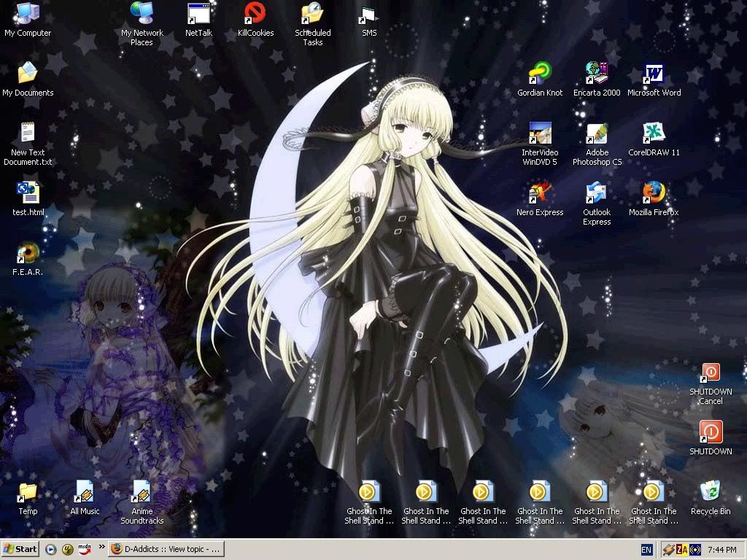Open MSDN from the Quick Launch bar
747x560 pixels.
coord(85,549)
